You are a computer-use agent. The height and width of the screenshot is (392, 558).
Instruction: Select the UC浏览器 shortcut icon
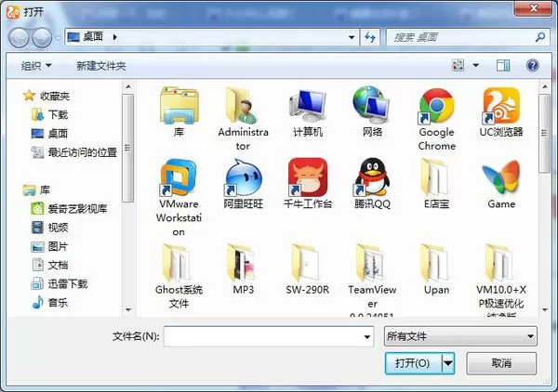click(501, 106)
